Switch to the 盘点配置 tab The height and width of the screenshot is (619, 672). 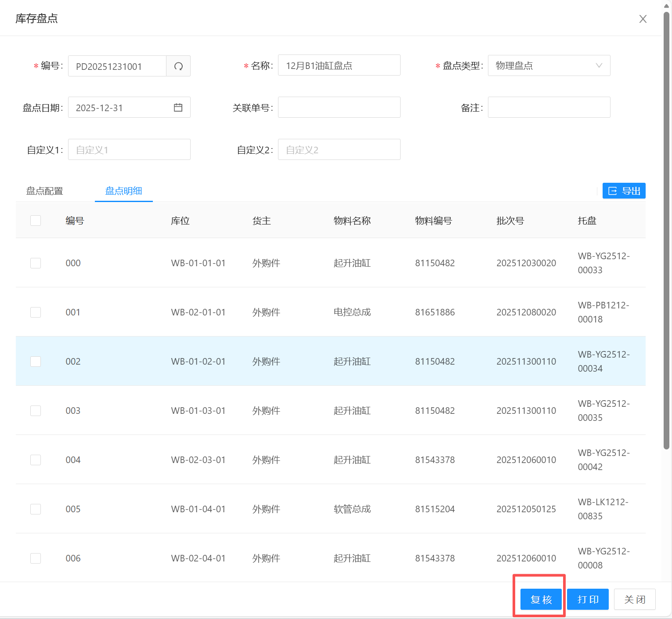(x=45, y=191)
